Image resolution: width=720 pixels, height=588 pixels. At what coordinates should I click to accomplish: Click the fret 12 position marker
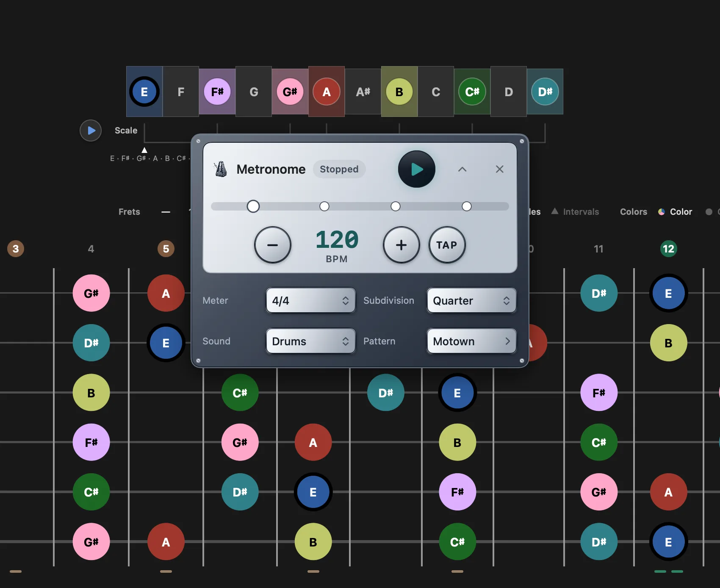[669, 249]
